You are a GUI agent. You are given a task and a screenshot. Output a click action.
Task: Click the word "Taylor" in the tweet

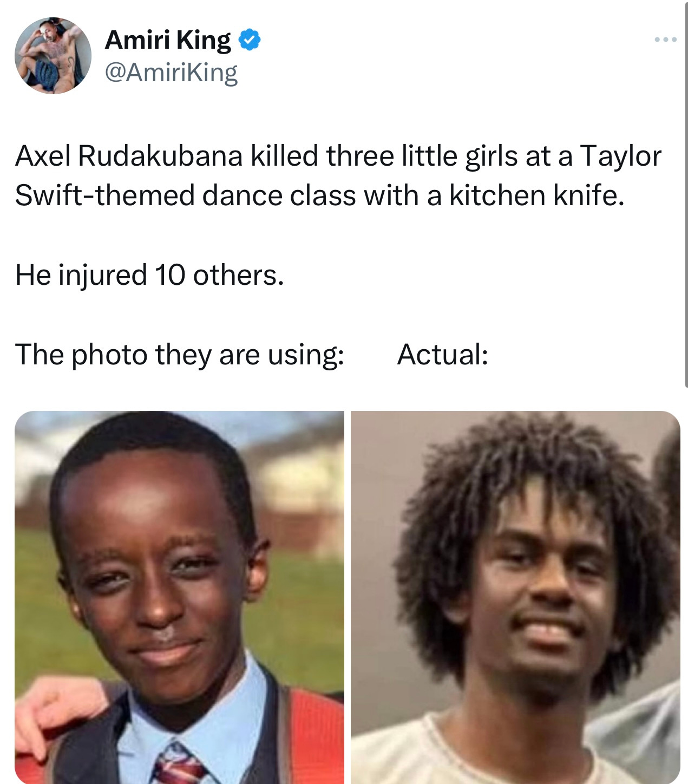tap(621, 157)
